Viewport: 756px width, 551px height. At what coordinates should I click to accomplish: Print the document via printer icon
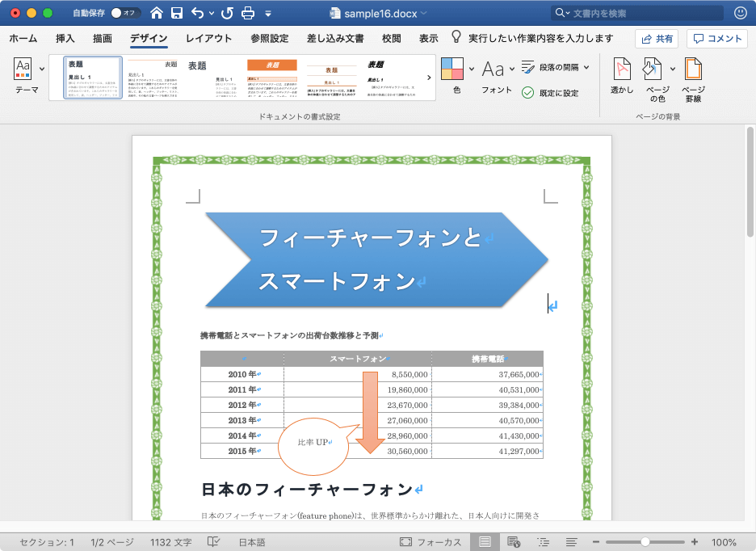(248, 13)
